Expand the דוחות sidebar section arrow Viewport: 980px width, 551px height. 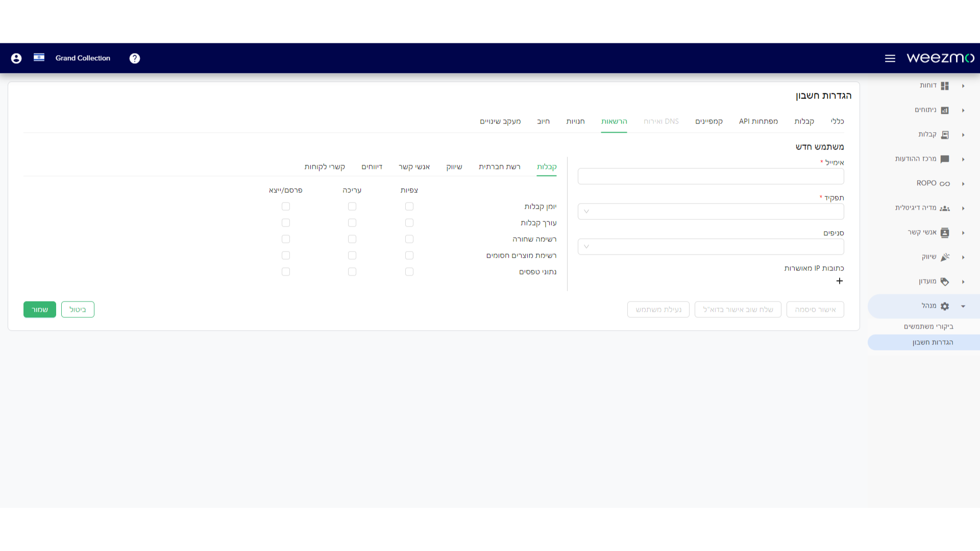pyautogui.click(x=963, y=86)
